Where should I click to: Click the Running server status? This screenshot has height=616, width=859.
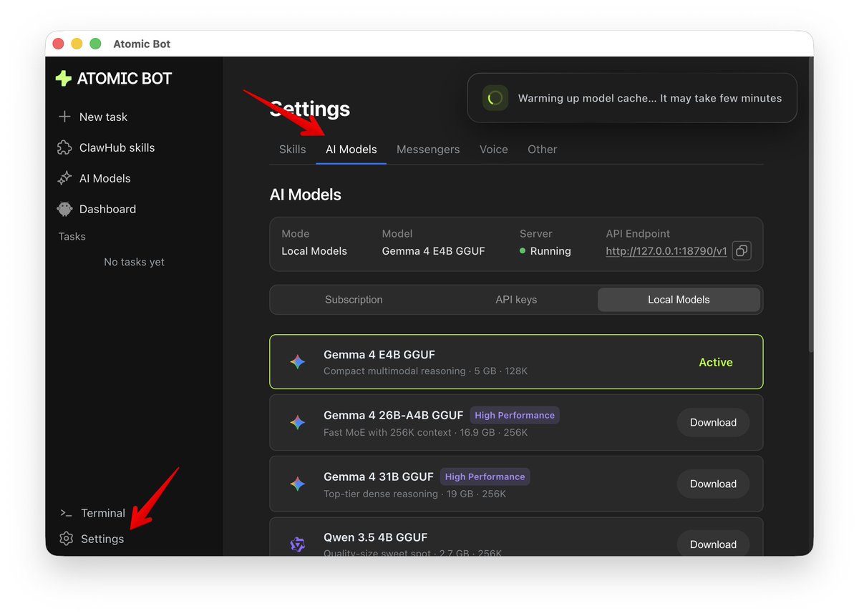pyautogui.click(x=545, y=251)
